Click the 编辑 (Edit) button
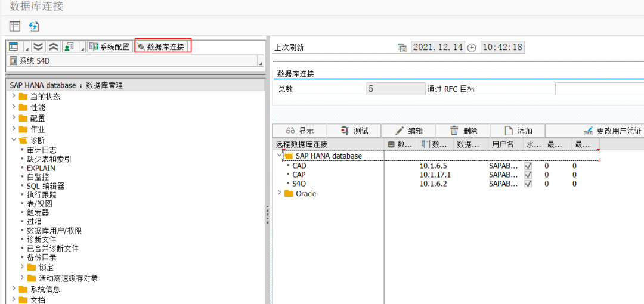Viewport: 644px width, 304px height. [408, 131]
